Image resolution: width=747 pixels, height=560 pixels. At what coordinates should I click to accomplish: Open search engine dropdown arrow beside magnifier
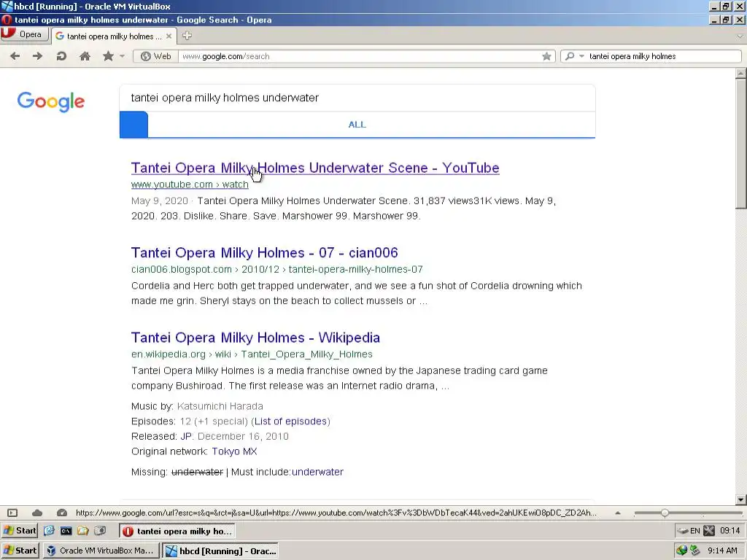click(581, 56)
